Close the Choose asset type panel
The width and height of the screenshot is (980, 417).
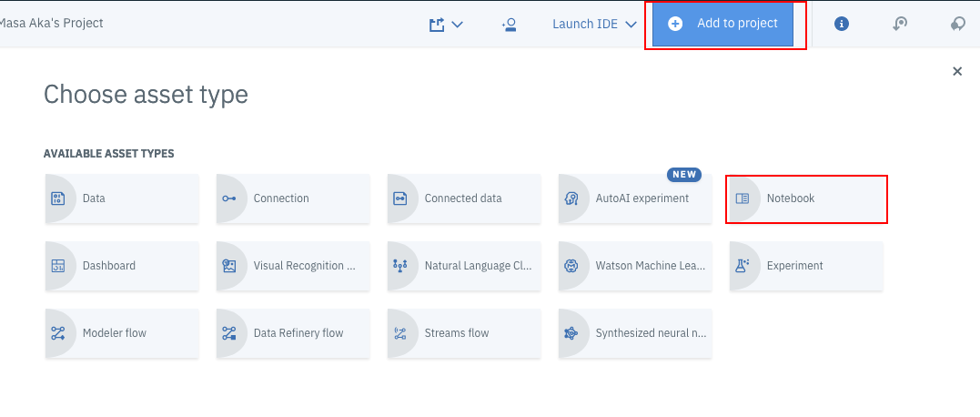coord(957,71)
